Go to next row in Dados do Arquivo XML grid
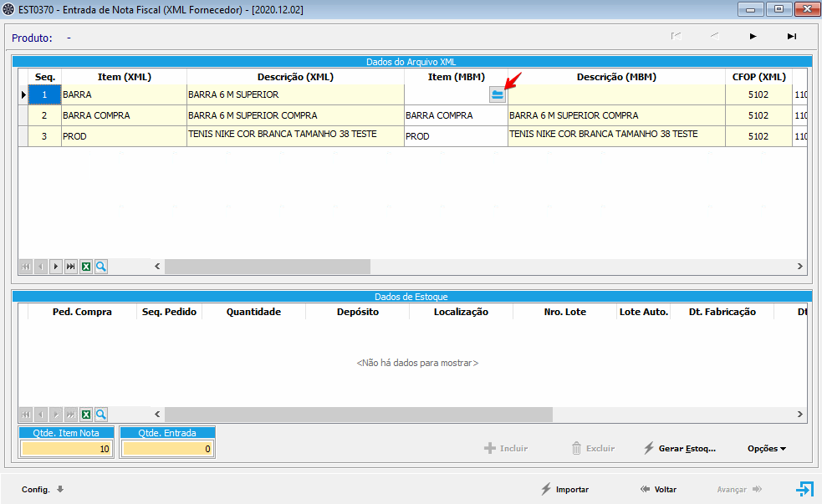Viewport: 822px width, 504px height. [x=55, y=267]
